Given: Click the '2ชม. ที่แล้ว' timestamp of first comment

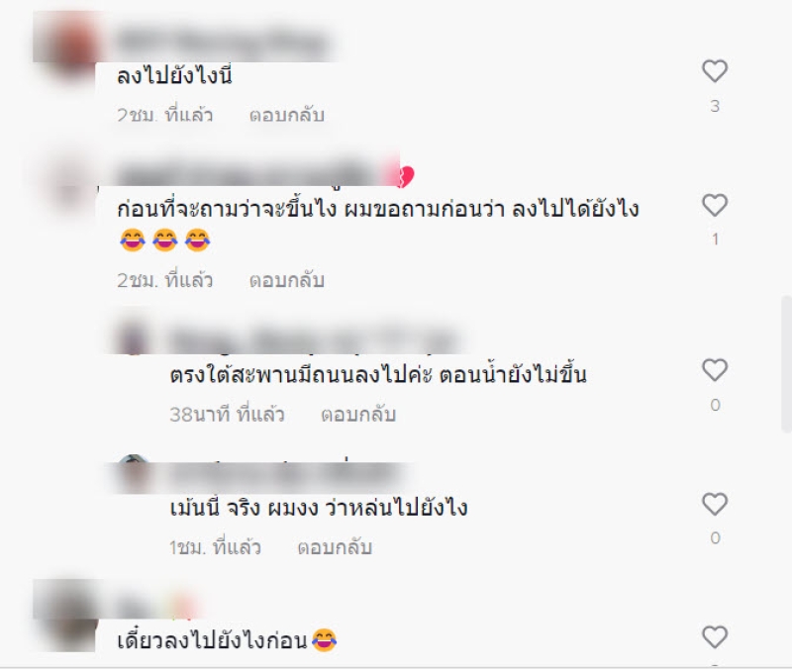Looking at the screenshot, I should [164, 115].
